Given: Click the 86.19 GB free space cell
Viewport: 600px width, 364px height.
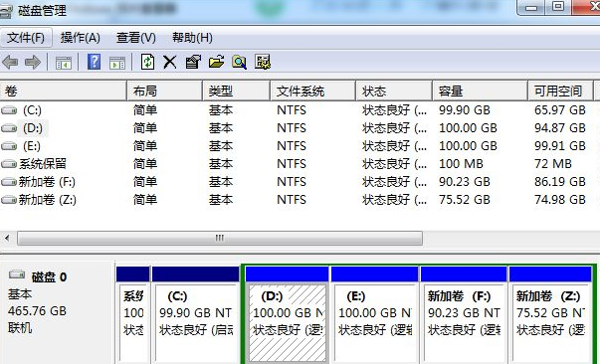Looking at the screenshot, I should (560, 182).
